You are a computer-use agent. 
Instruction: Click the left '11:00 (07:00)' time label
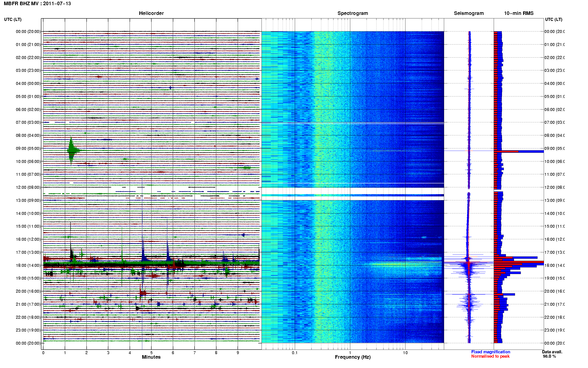pyautogui.click(x=28, y=174)
